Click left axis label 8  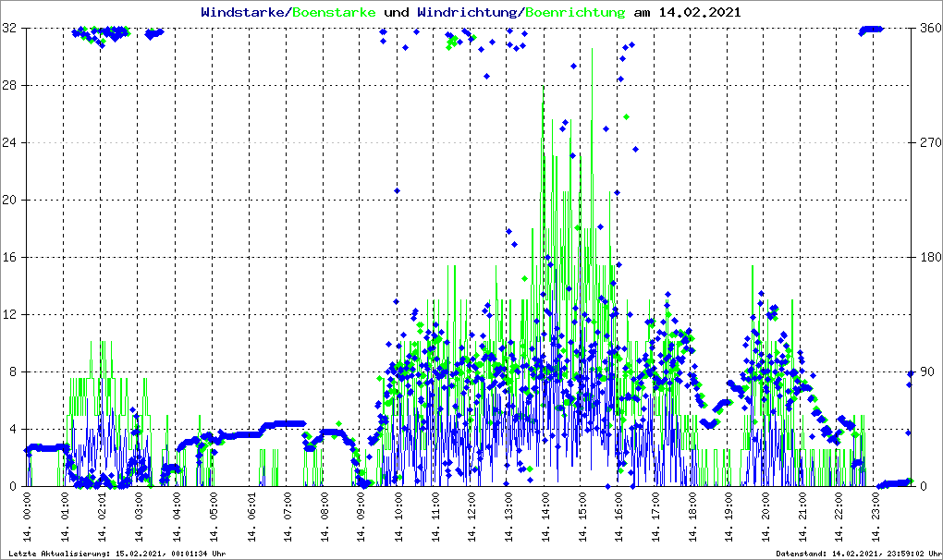tap(13, 371)
